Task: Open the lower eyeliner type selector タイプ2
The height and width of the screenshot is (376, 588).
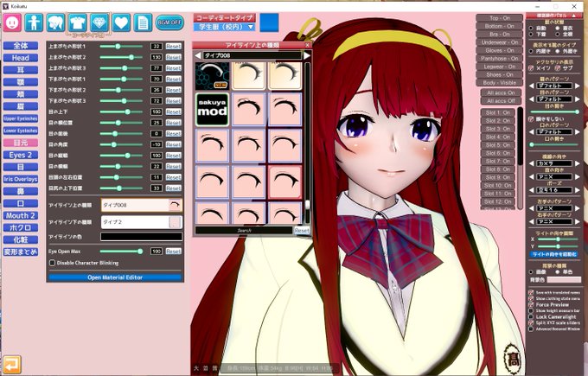Action: [x=141, y=222]
